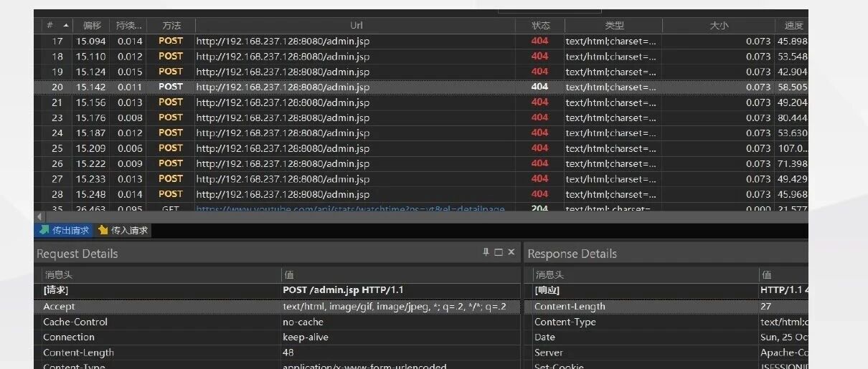Select request row number 18
Screen dimensions: 868x369
tap(421, 56)
